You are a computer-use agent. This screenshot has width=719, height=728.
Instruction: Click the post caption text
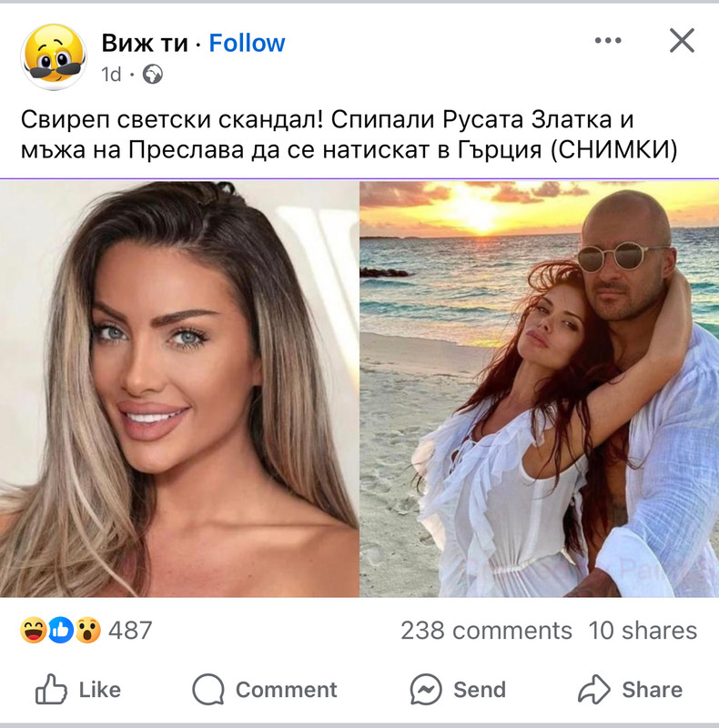[x=349, y=135]
